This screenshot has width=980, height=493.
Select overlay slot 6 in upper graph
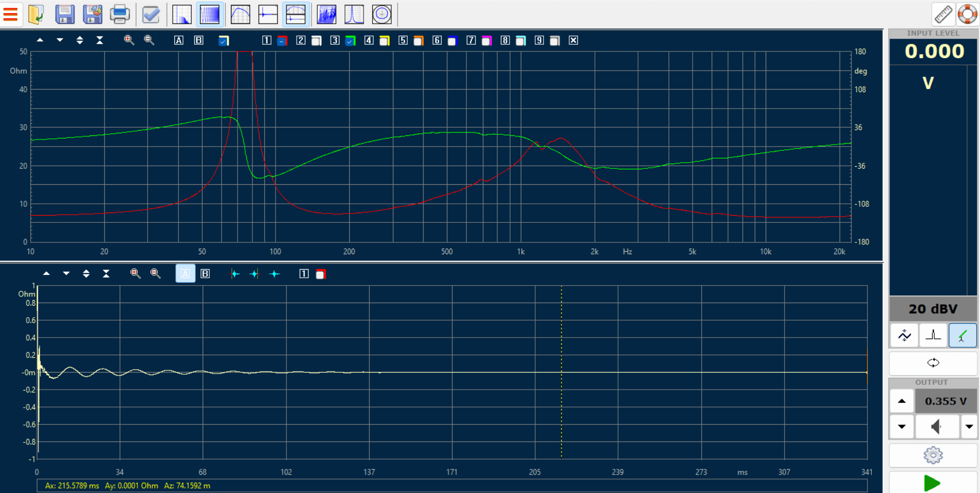coord(437,40)
